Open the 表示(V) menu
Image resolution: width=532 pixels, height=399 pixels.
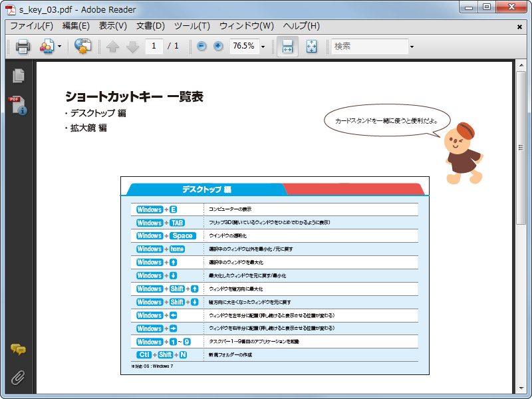(112, 26)
